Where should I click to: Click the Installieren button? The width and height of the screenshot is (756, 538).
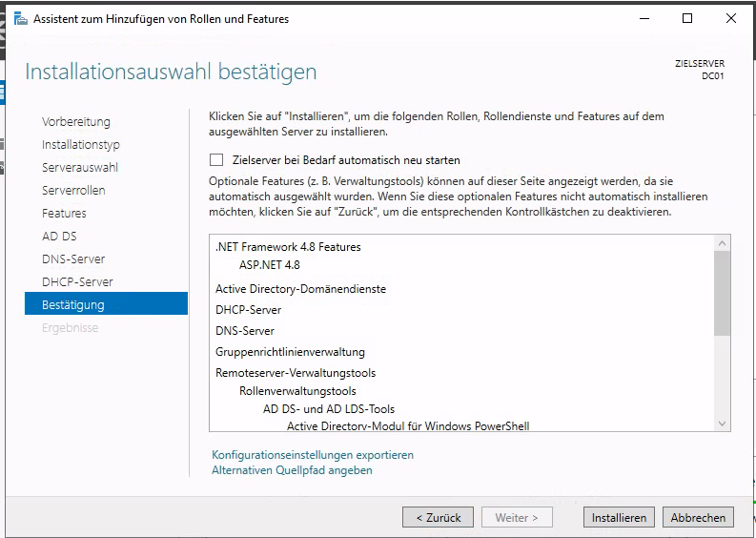tap(619, 517)
